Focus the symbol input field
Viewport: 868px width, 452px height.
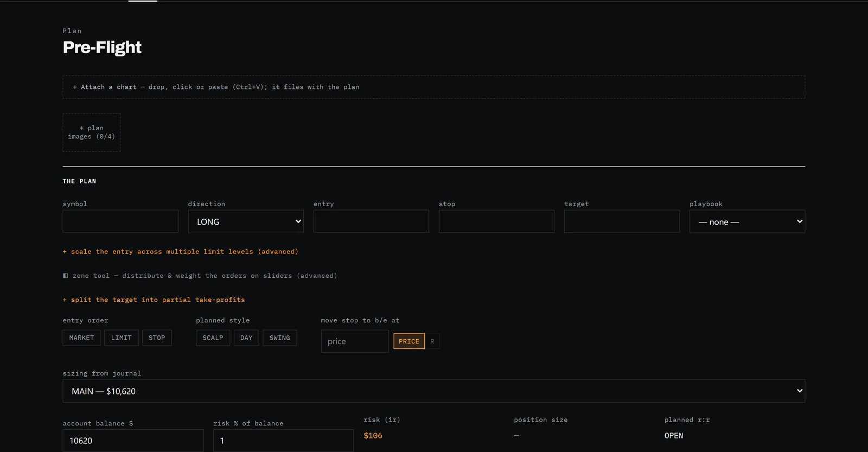120,221
